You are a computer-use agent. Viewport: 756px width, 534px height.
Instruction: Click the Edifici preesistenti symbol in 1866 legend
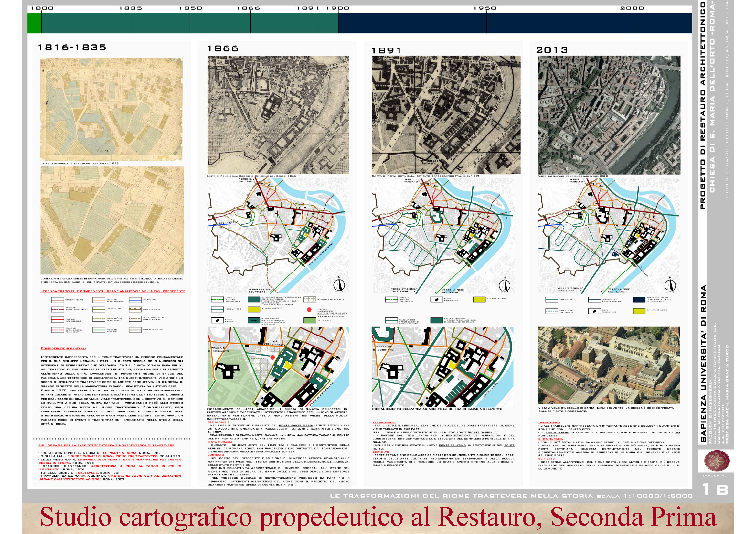pyautogui.click(x=217, y=320)
